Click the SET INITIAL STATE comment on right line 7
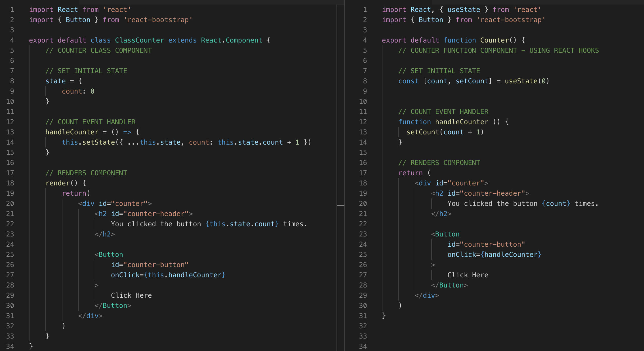The height and width of the screenshot is (351, 644). coord(439,71)
